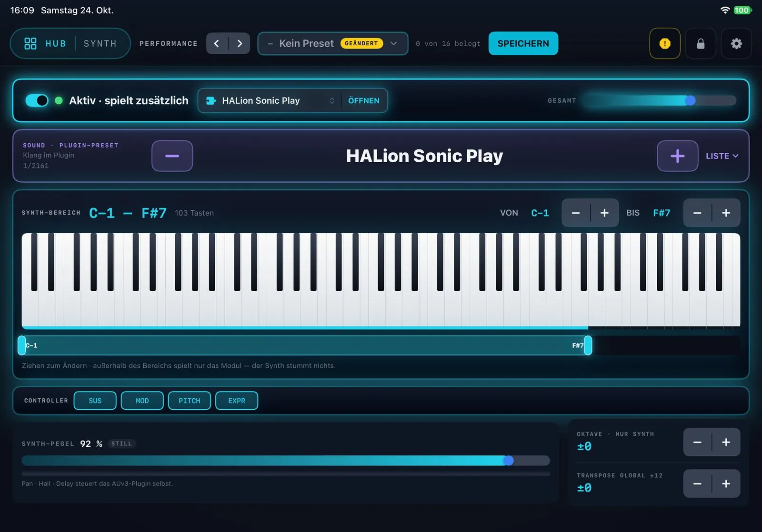The width and height of the screenshot is (762, 532).
Task: Select previous plugin preset with minus button
Action: 172,156
